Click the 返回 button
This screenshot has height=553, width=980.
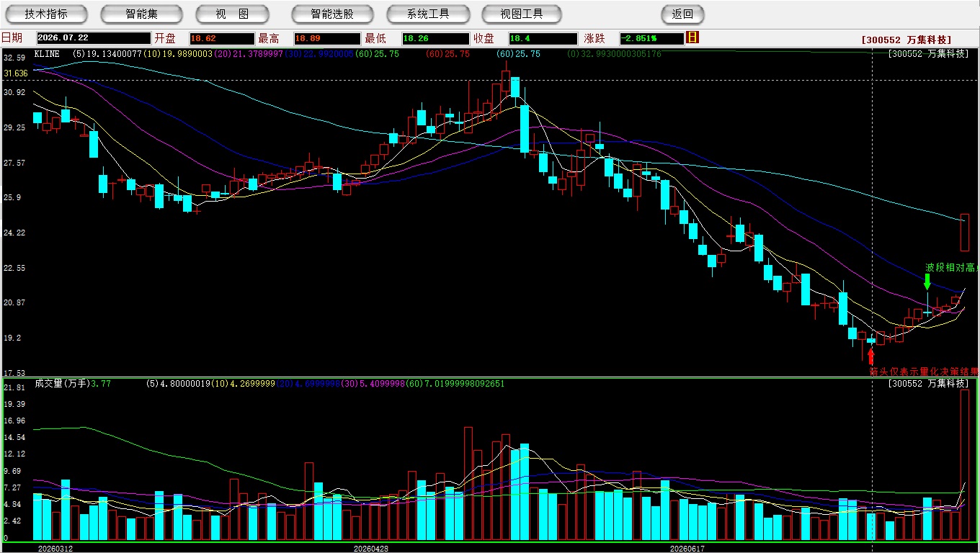(682, 14)
